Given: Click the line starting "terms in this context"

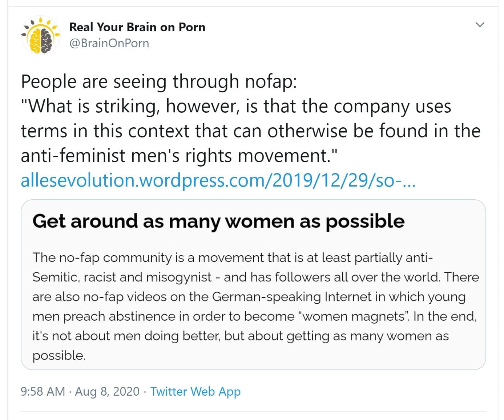Looking at the screenshot, I should (250, 131).
